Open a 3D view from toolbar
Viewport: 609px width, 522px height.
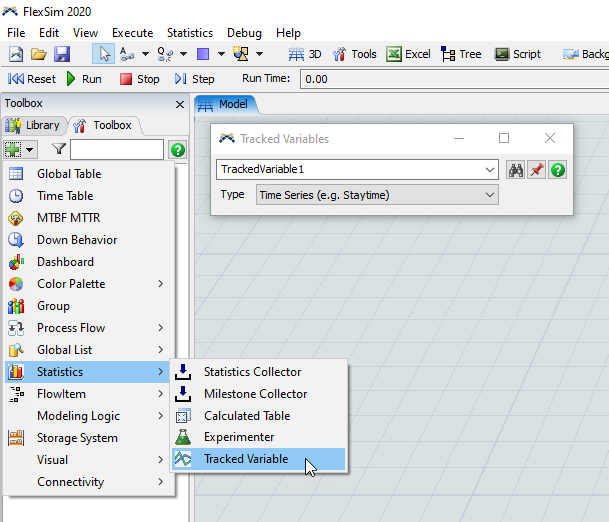click(x=305, y=54)
